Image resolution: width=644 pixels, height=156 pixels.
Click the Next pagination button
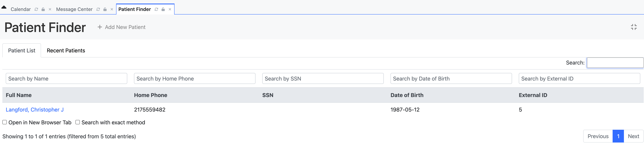(634, 136)
